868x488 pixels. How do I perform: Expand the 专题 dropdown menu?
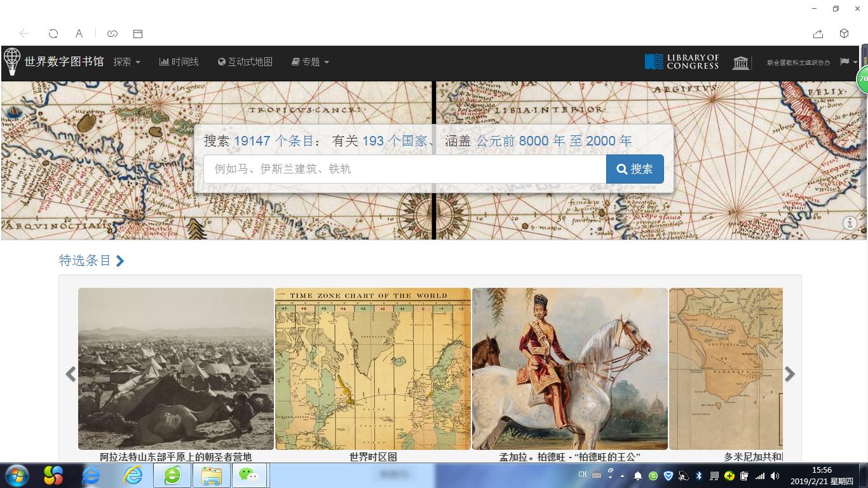coord(311,62)
